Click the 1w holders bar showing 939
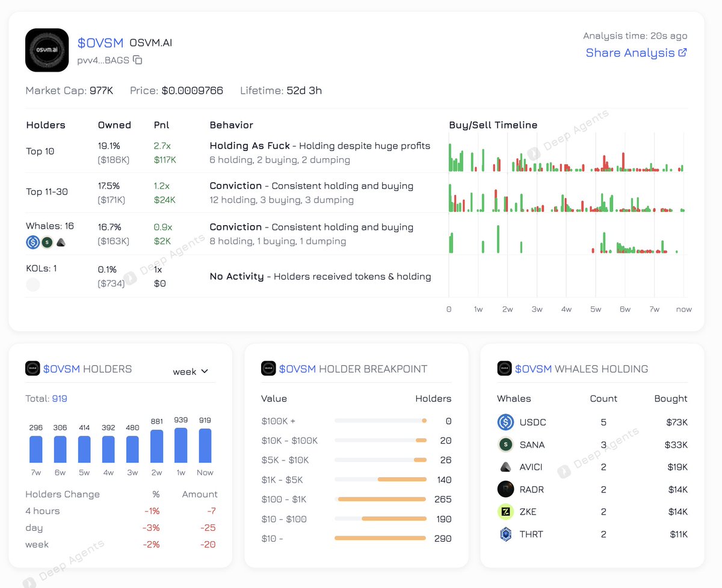 click(x=181, y=445)
